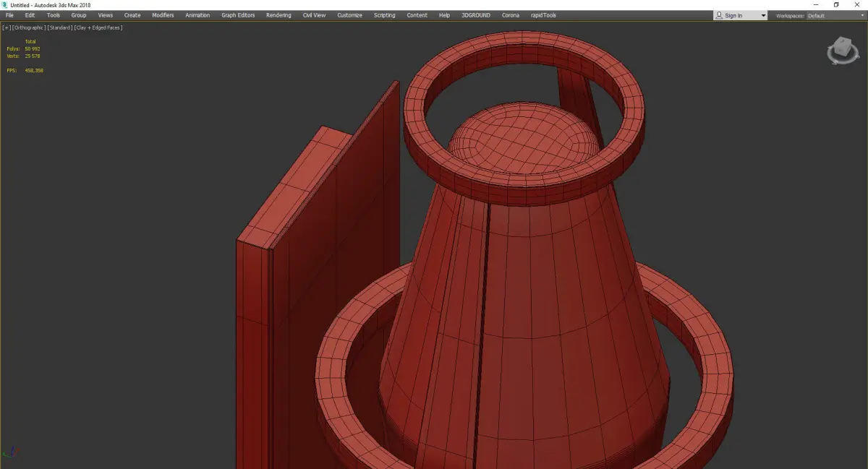Open the 3DGROUND menu
Viewport: 868px width, 469px height.
coord(475,15)
